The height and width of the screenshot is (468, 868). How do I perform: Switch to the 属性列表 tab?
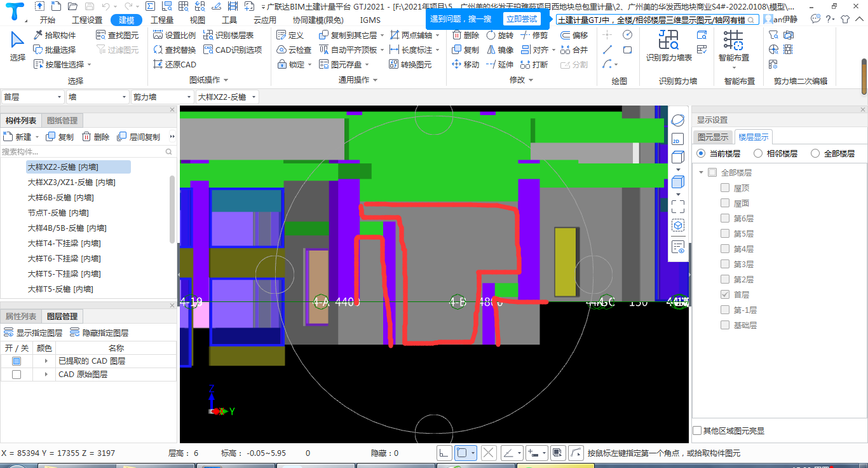[21, 316]
